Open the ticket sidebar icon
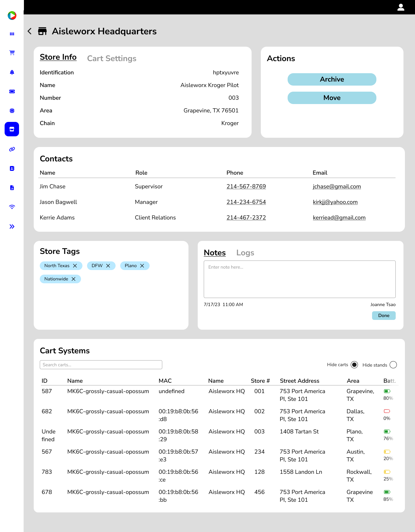This screenshot has height=532, width=415. point(12,91)
